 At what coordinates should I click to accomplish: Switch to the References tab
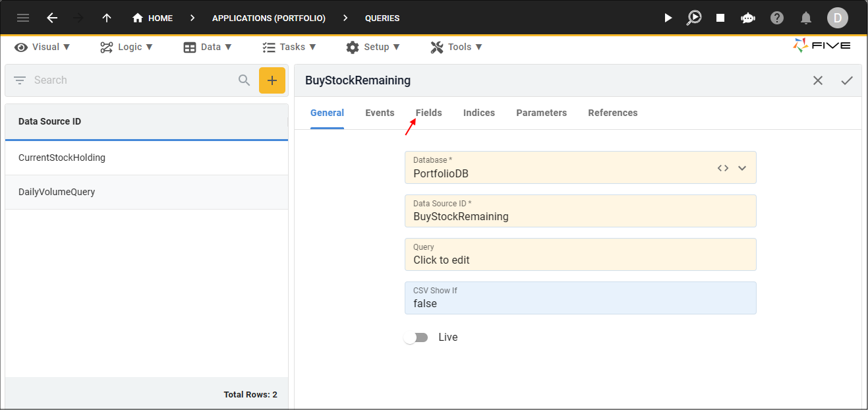coord(613,113)
